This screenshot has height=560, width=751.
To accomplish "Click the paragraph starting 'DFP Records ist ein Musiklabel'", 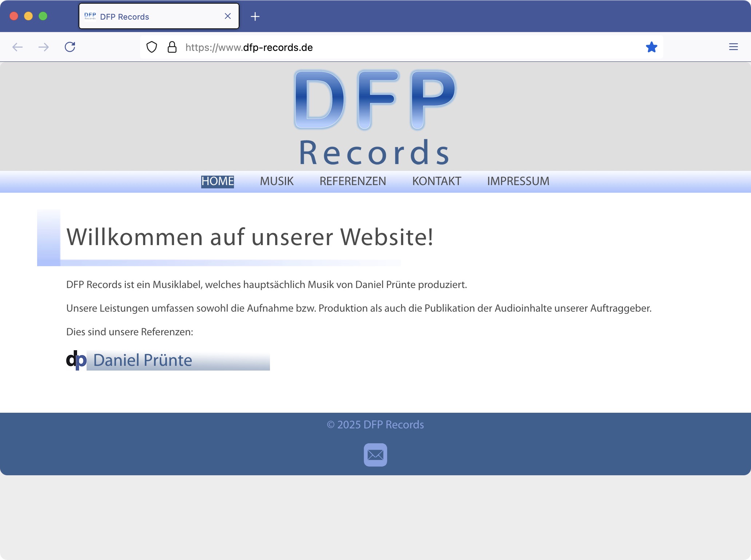I will pyautogui.click(x=266, y=285).
